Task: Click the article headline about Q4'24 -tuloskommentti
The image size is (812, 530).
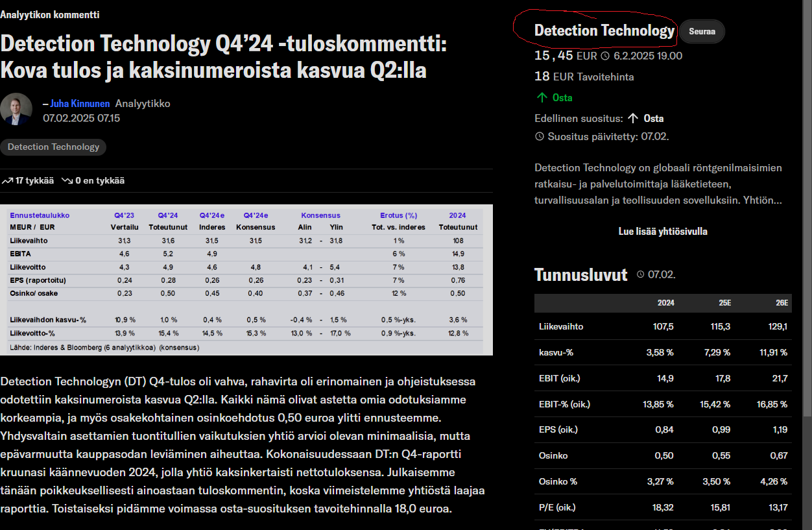Action: point(224,56)
